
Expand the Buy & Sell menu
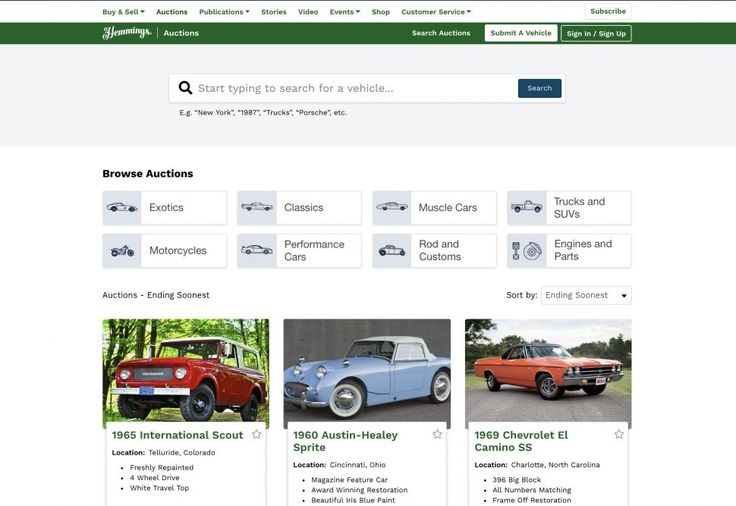tap(123, 12)
